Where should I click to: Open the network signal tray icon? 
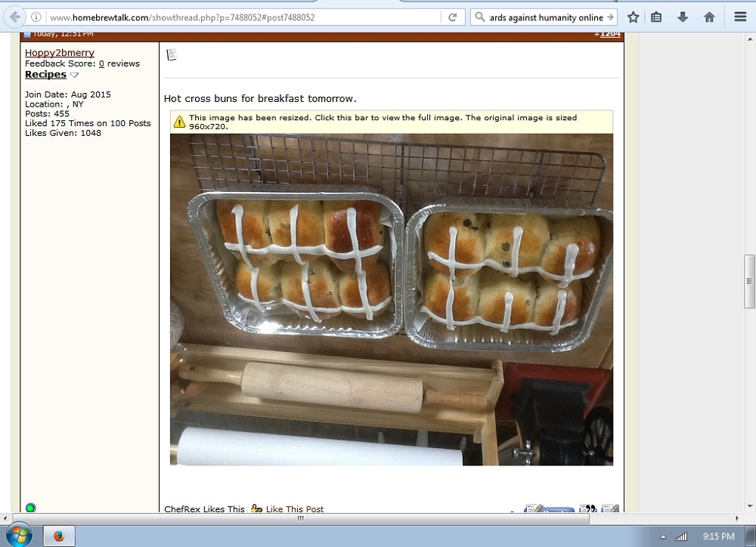tap(681, 536)
